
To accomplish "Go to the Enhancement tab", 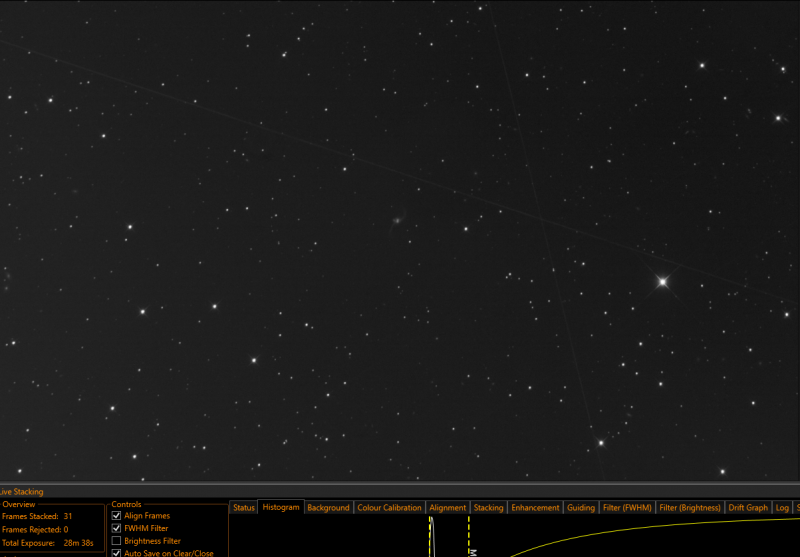I will pos(535,508).
